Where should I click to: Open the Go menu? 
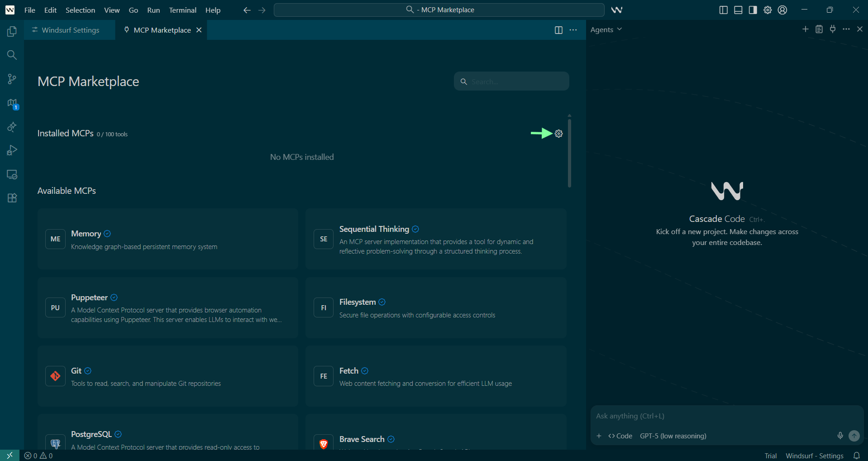[x=134, y=10]
